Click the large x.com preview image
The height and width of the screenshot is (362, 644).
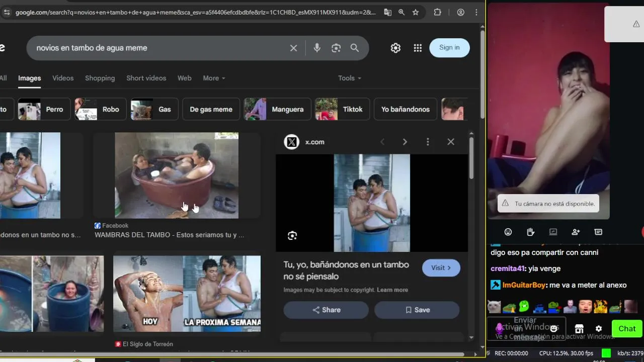click(372, 203)
